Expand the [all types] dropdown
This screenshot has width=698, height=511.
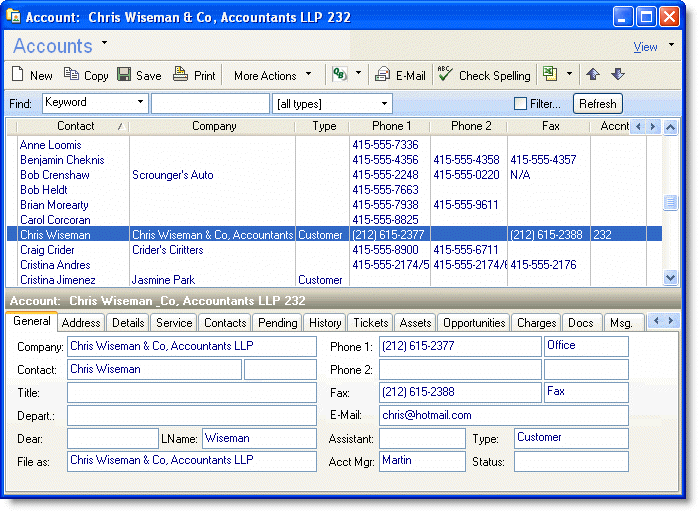click(x=384, y=104)
